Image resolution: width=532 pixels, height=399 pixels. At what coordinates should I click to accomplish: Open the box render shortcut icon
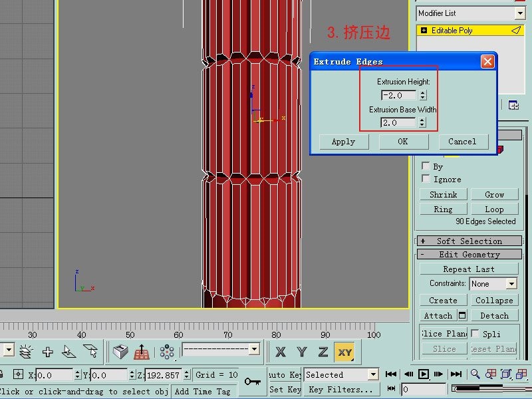click(120, 352)
